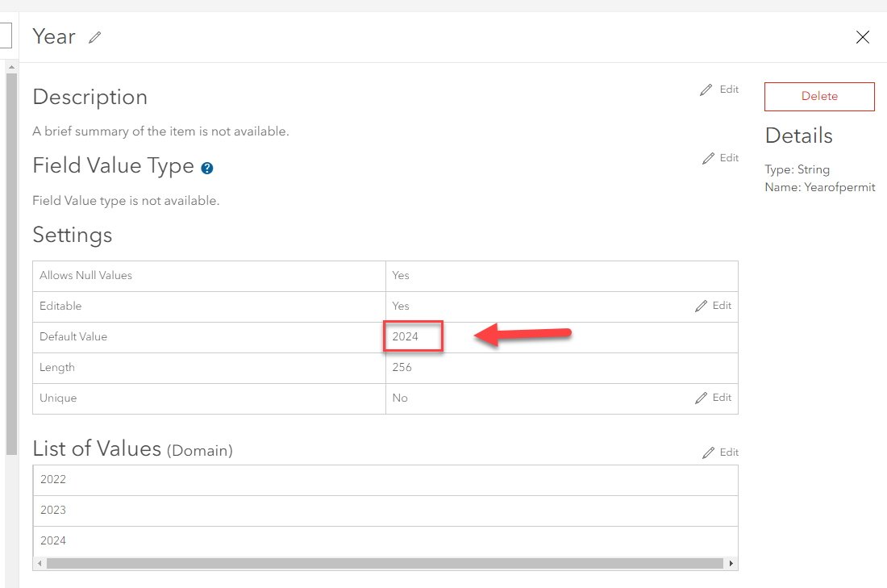Click the Edit pencil in the Editable row

(x=713, y=306)
